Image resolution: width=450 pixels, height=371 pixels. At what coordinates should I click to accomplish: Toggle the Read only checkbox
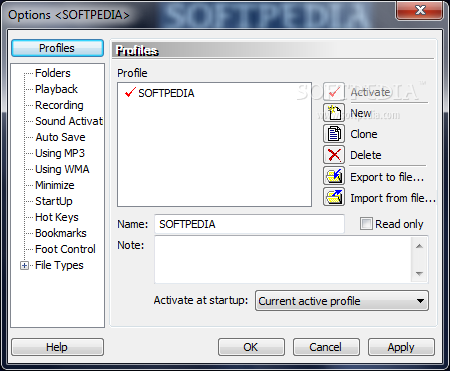[x=366, y=224]
